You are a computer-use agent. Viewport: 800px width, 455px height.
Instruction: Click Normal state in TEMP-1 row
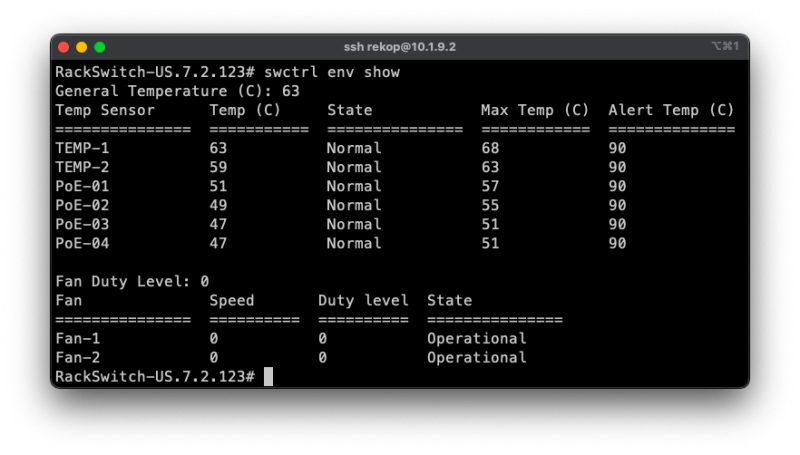point(354,148)
